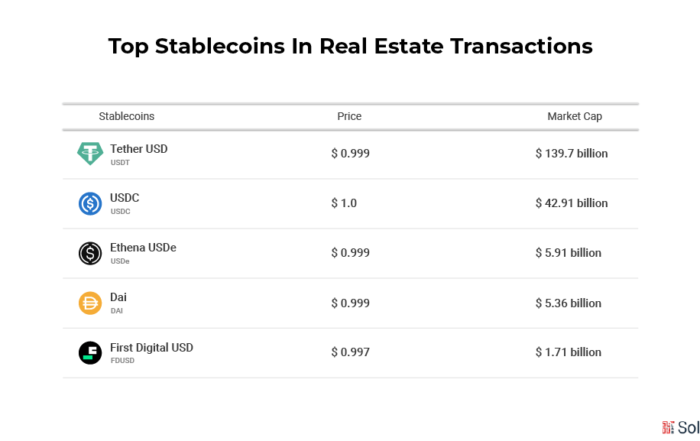This screenshot has width=700, height=441.
Task: Click the Dai orange coin icon
Action: click(x=90, y=303)
